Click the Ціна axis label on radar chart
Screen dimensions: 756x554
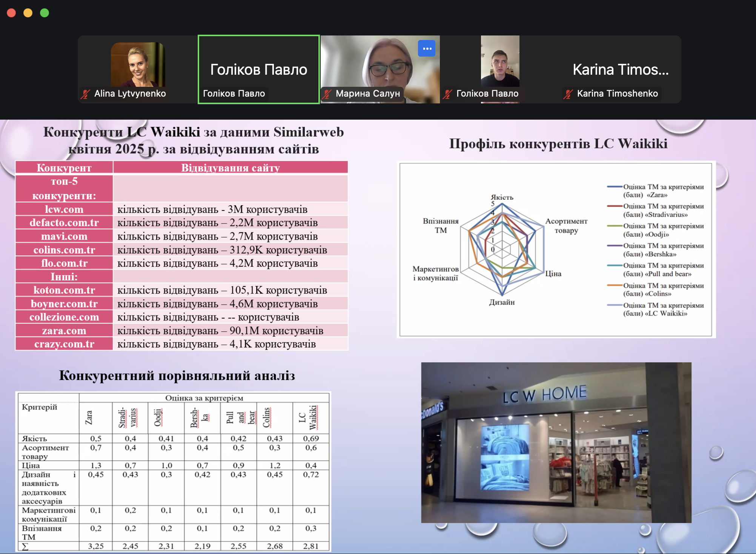553,274
